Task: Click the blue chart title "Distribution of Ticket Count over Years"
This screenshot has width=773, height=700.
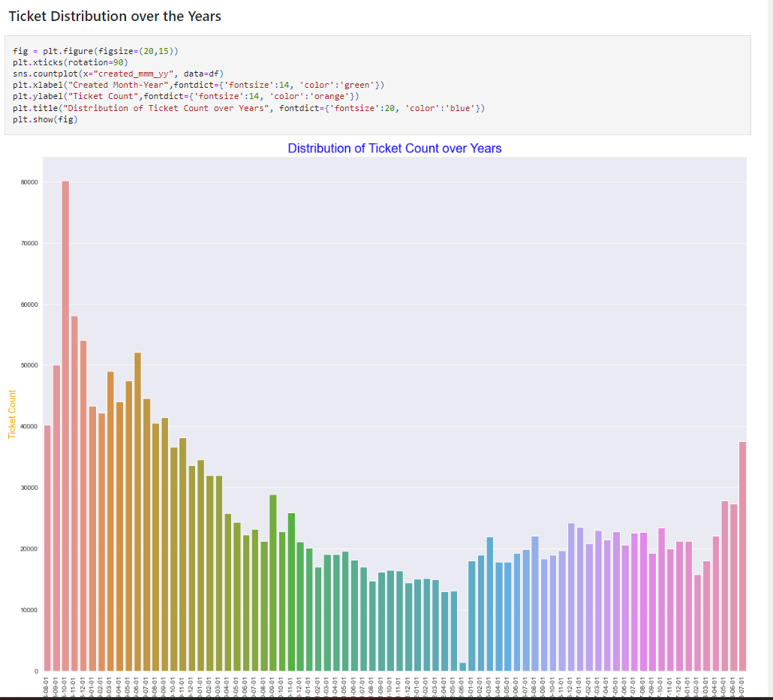Action: pos(395,149)
